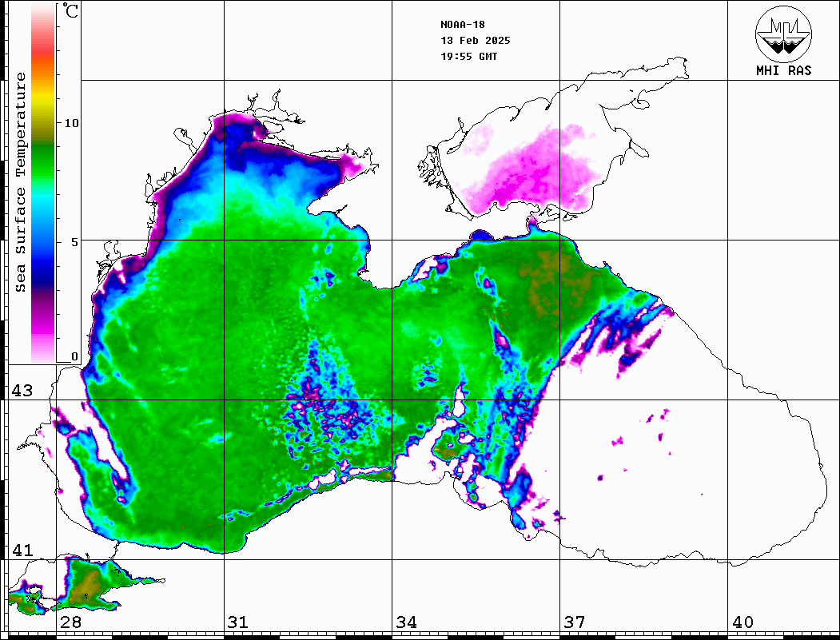
Task: Click latitude label 41
Action: coord(22,551)
